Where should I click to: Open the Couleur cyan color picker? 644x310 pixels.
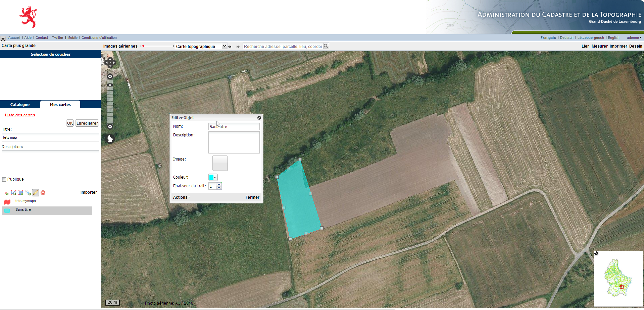point(213,177)
